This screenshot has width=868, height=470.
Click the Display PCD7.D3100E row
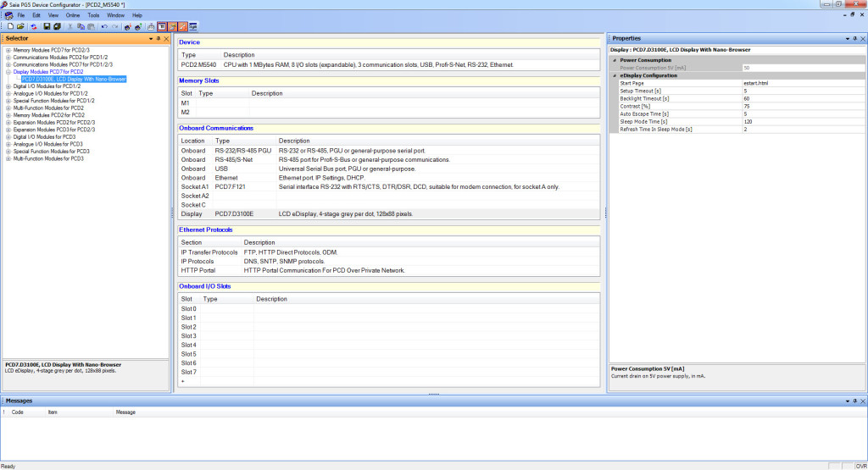[x=388, y=214]
